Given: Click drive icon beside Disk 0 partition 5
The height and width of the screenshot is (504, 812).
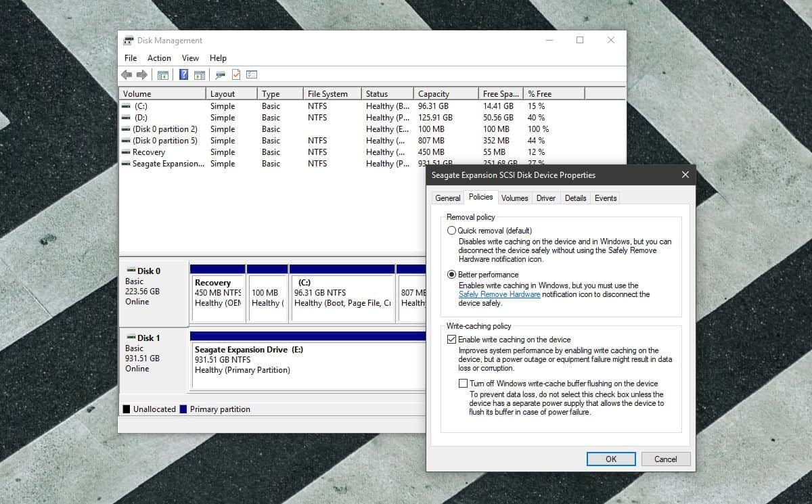Looking at the screenshot, I should 126,141.
